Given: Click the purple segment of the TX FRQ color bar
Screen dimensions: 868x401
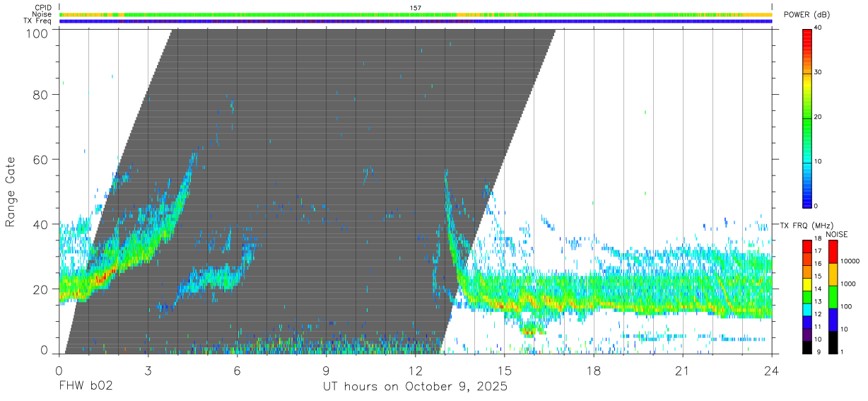Looking at the screenshot, I should (808, 335).
